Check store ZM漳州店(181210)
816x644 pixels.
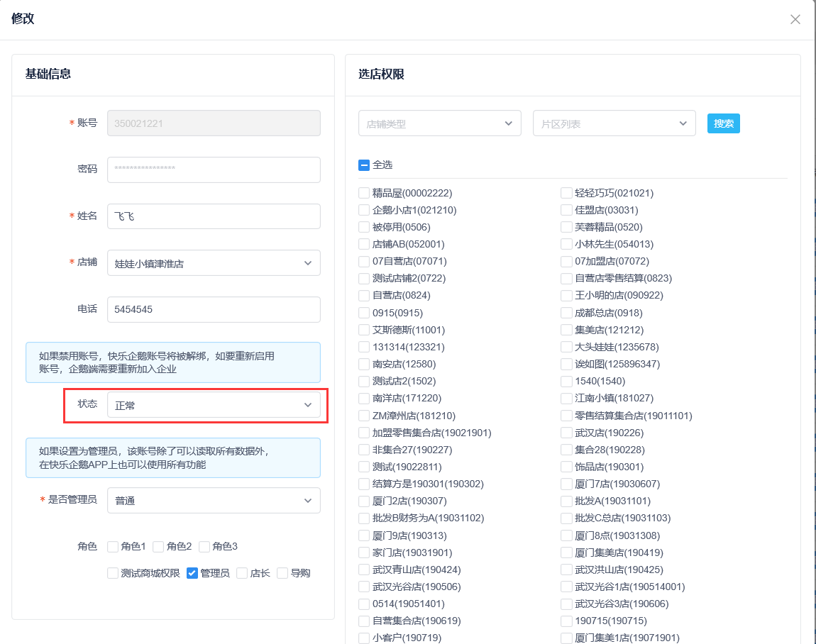tap(364, 416)
